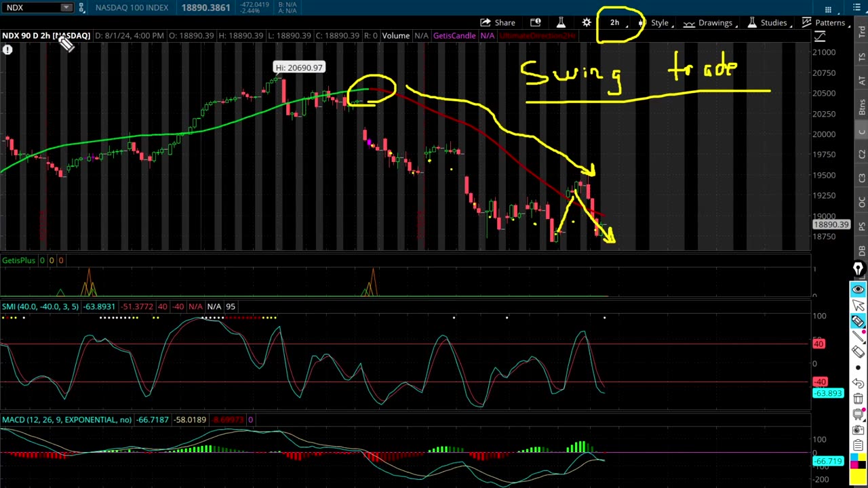Open the list menu icon at top right

[857, 8]
